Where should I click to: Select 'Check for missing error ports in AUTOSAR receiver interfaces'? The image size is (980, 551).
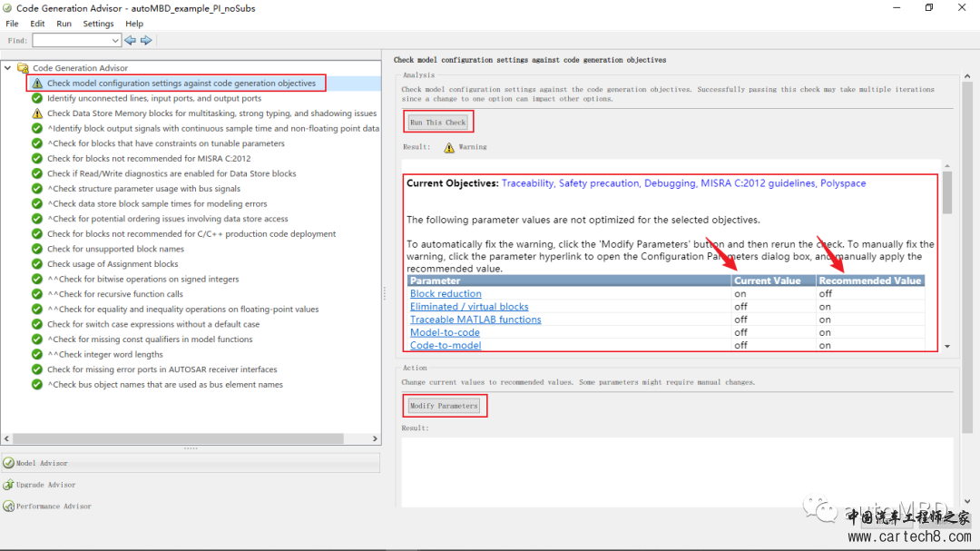click(x=162, y=369)
